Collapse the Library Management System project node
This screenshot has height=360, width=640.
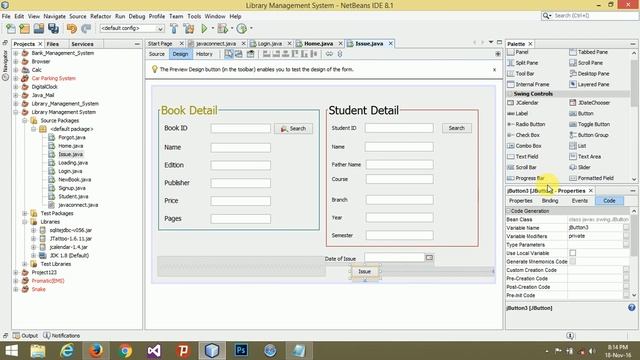click(16, 112)
